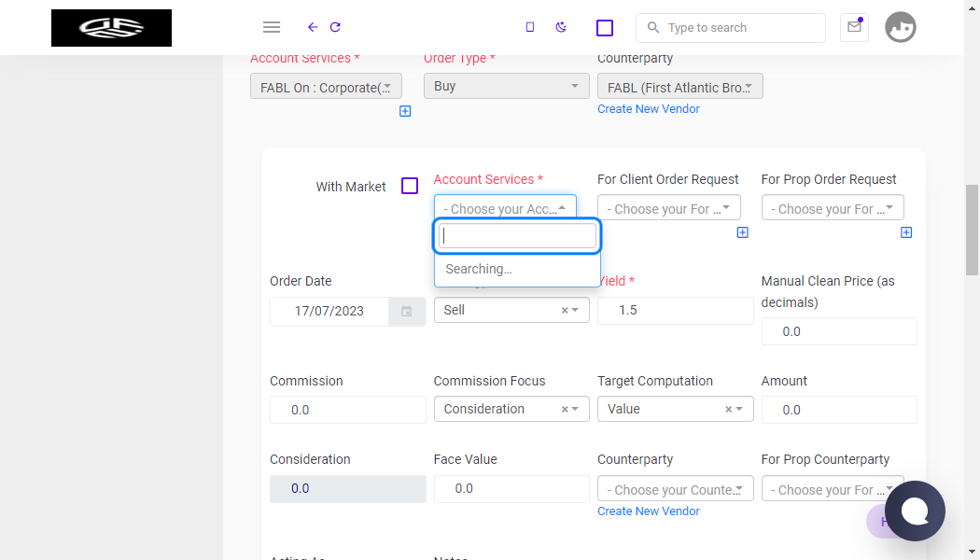Open the user avatar menu
Viewport: 980px width, 560px height.
901,27
